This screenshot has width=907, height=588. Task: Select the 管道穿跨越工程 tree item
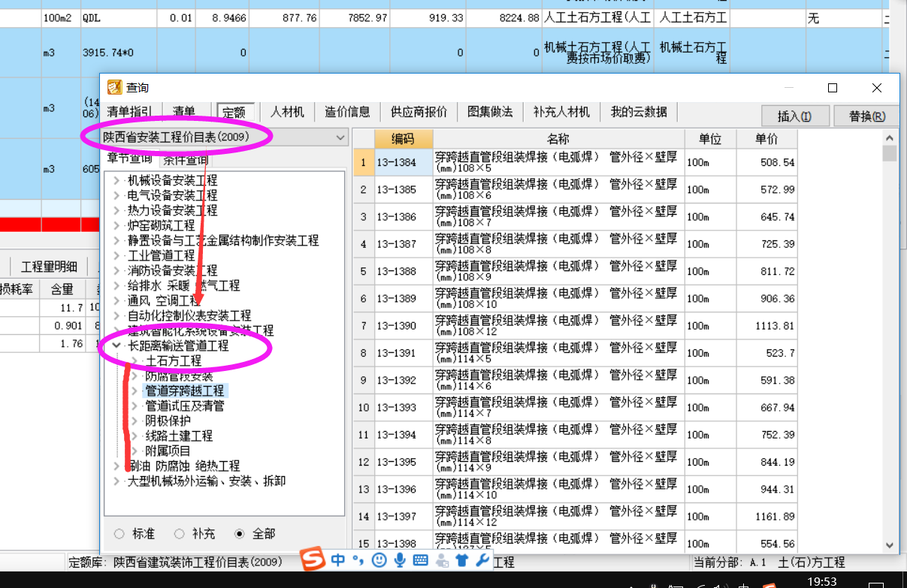click(185, 390)
